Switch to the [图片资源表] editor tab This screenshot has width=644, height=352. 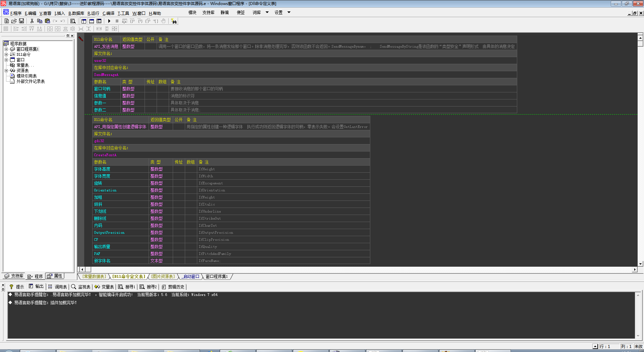[163, 277]
